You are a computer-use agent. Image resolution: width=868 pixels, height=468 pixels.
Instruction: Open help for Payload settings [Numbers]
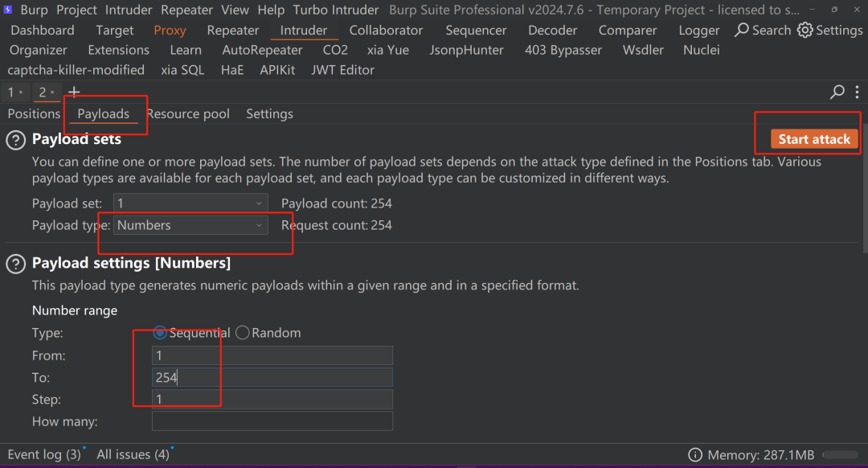pos(15,264)
